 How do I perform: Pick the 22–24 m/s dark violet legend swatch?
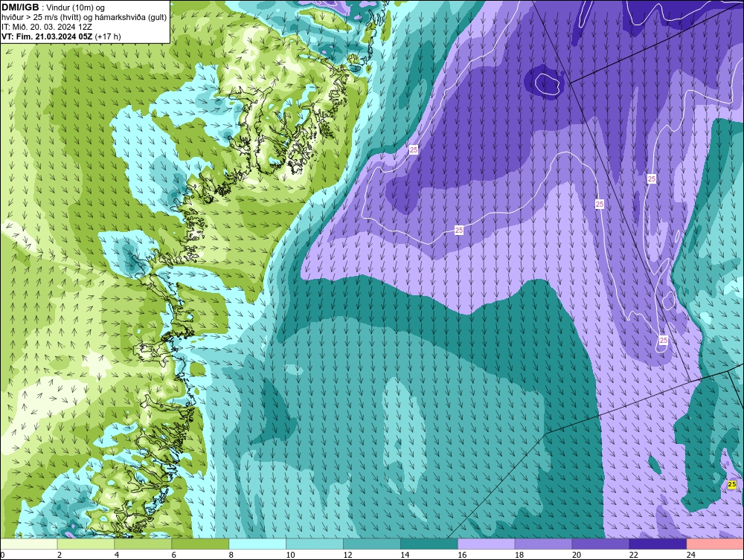pos(658,544)
